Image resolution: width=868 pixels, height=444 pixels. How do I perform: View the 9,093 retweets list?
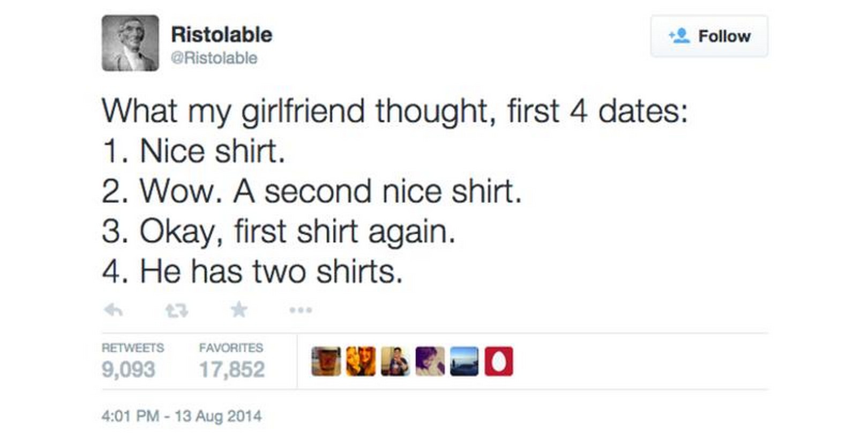[x=129, y=369]
